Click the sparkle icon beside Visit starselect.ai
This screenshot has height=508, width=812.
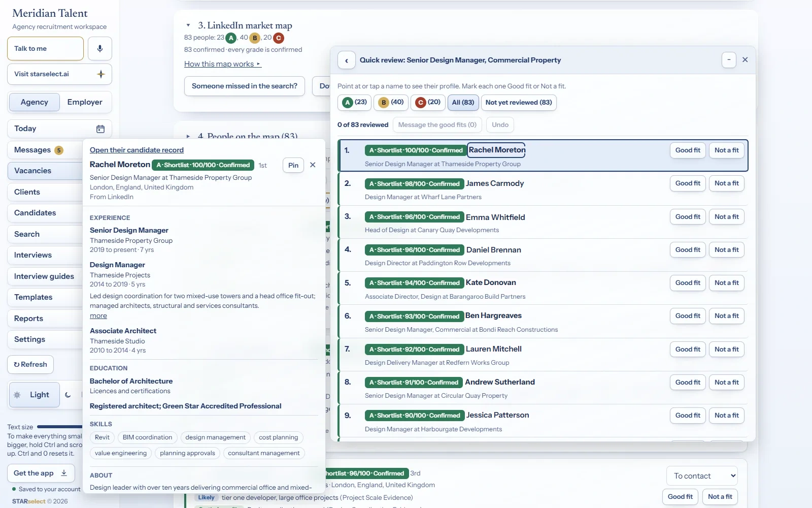tap(101, 74)
